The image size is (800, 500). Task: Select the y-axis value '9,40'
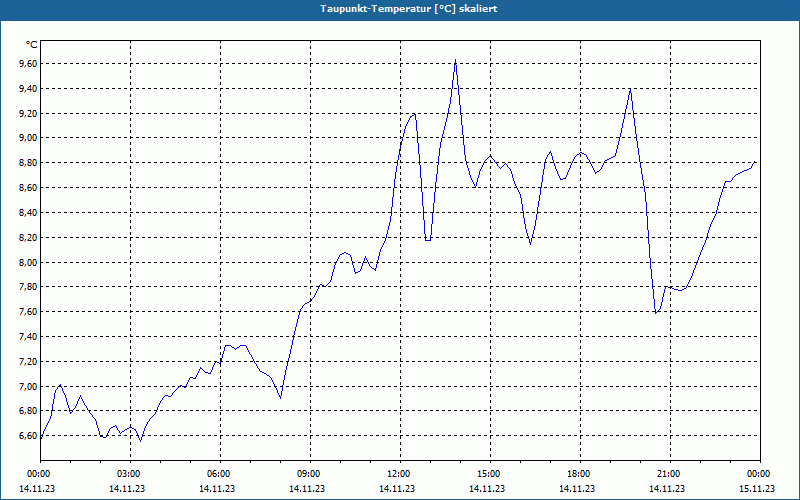(29, 88)
